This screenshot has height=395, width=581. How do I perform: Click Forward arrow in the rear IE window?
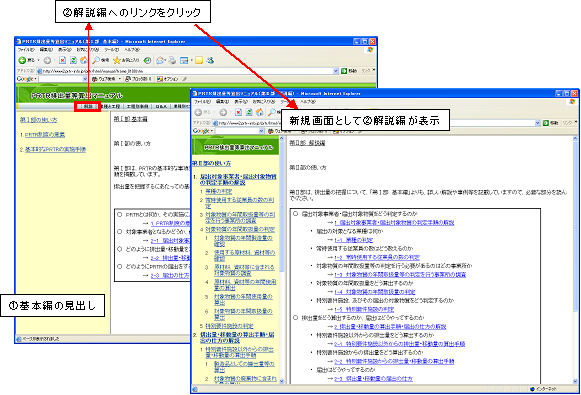click(47, 60)
